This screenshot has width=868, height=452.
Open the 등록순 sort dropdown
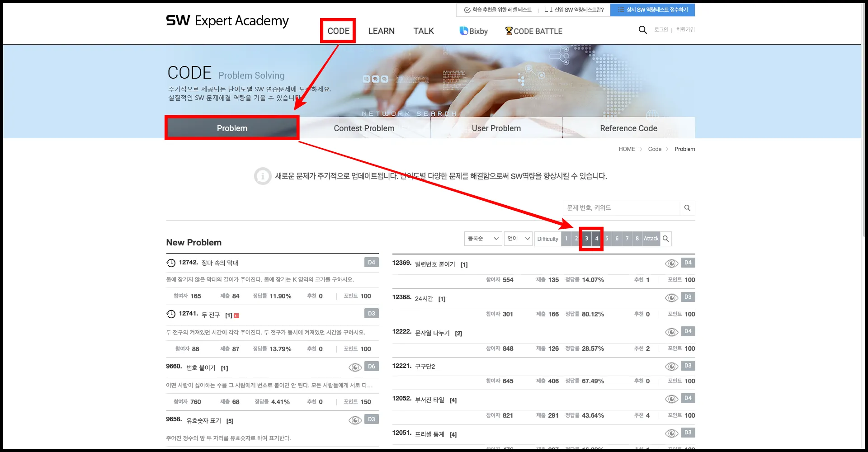[x=483, y=239]
